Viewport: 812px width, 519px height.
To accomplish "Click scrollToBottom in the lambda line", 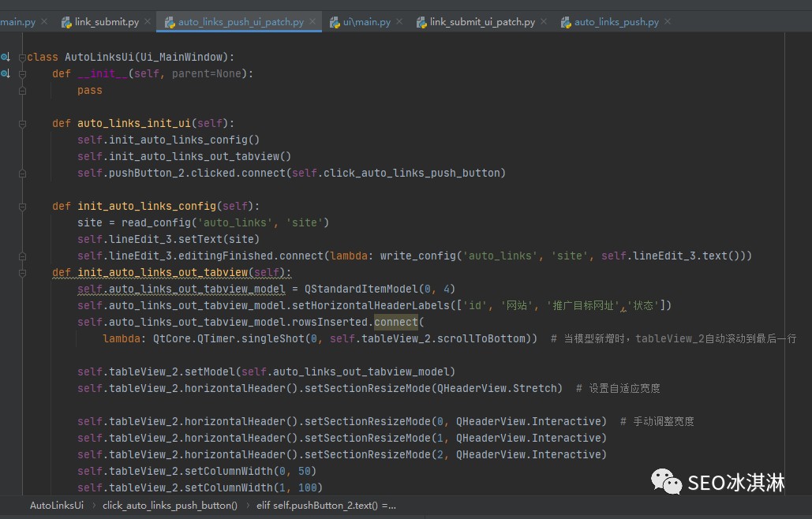I will (481, 338).
